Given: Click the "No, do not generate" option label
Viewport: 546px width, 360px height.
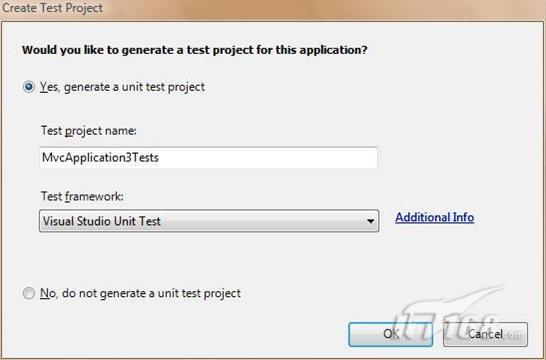Looking at the screenshot, I should point(140,294).
